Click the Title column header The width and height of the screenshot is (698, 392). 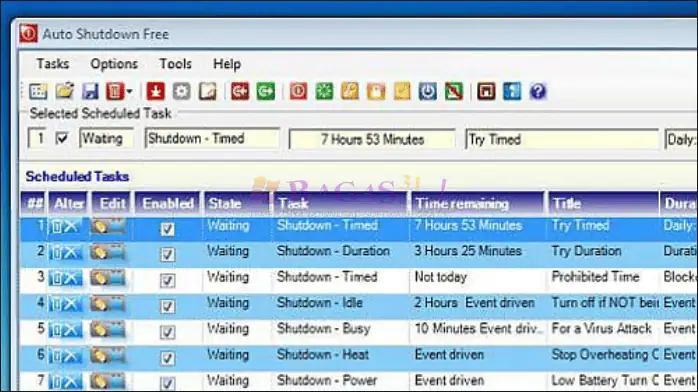(604, 204)
